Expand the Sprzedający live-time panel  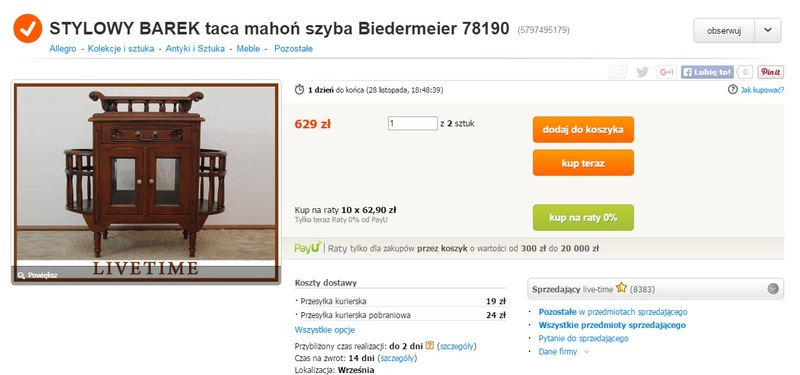coord(773,289)
